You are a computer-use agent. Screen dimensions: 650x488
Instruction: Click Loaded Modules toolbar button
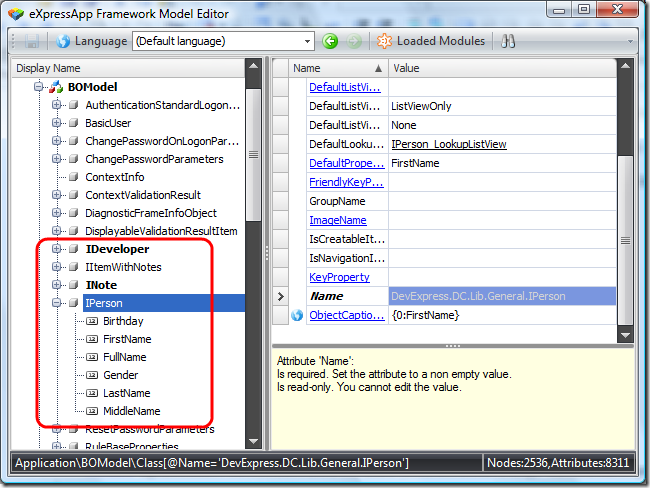pos(431,41)
